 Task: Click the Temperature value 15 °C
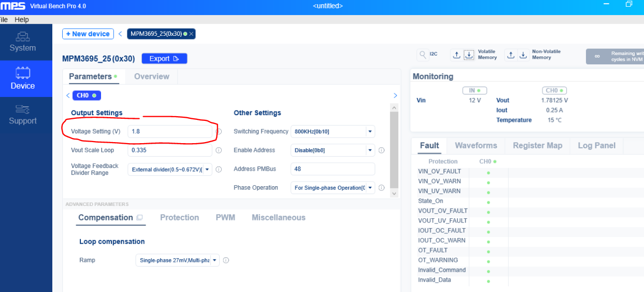coord(554,120)
